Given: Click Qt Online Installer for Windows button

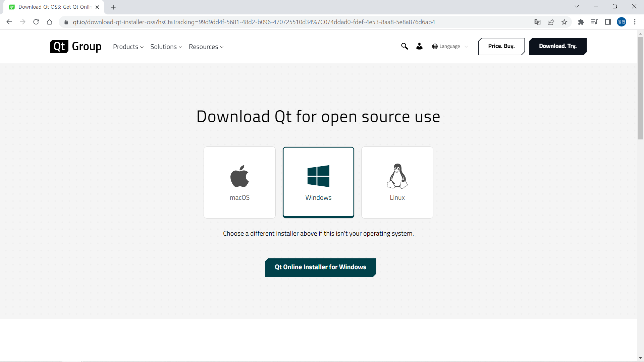Looking at the screenshot, I should coord(320,267).
